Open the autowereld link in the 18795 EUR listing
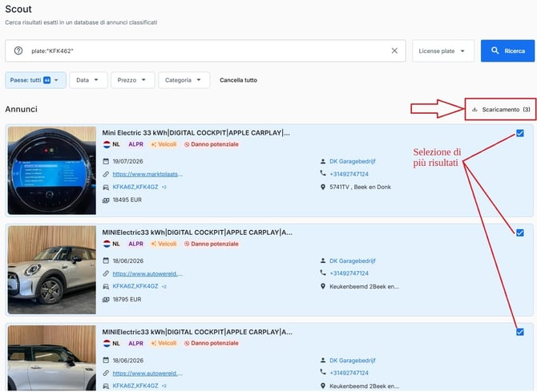The width and height of the screenshot is (537, 392). pyautogui.click(x=147, y=273)
